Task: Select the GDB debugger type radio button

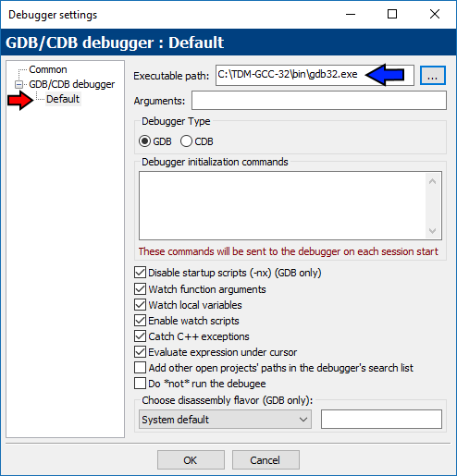Action: (144, 141)
